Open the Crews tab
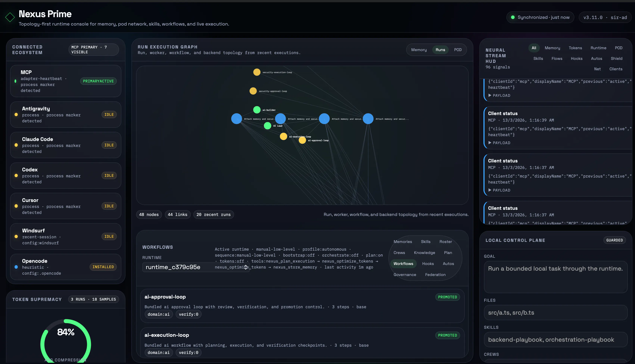Viewport: 635px width, 364px height. pyautogui.click(x=399, y=253)
